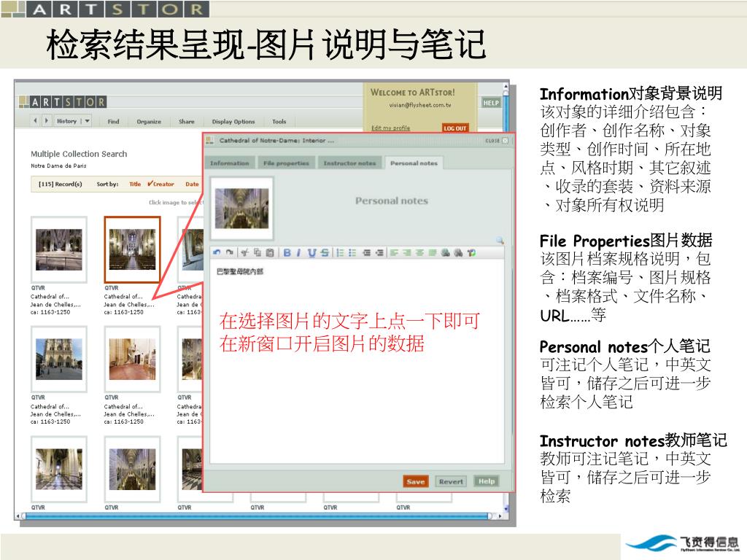Copy selected note text
747x560 pixels.
[x=258, y=252]
